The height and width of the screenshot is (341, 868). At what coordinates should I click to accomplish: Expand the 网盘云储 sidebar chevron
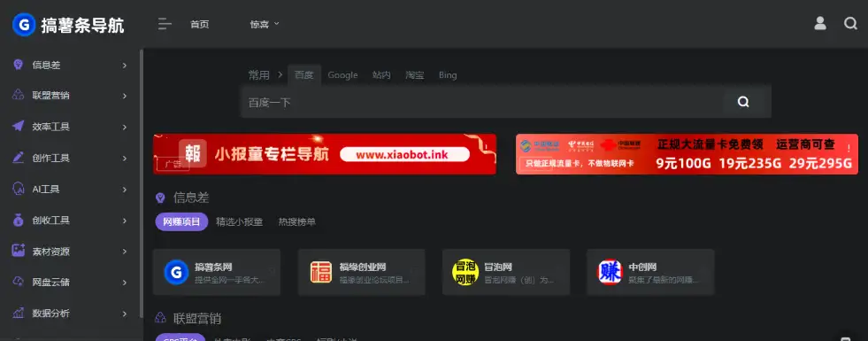[125, 283]
